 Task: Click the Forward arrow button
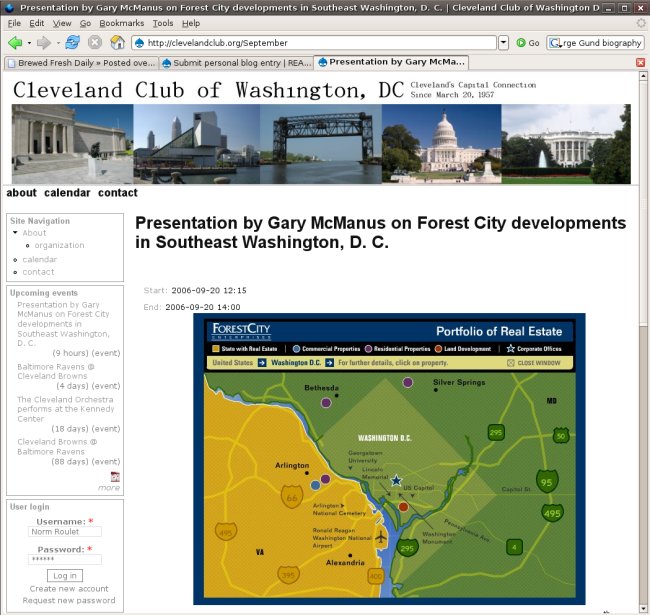(44, 43)
